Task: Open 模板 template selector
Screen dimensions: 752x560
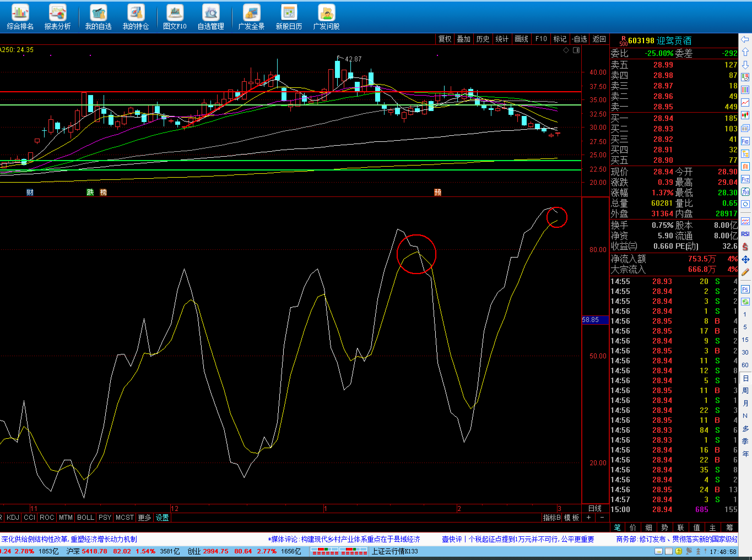Action: pos(571,518)
